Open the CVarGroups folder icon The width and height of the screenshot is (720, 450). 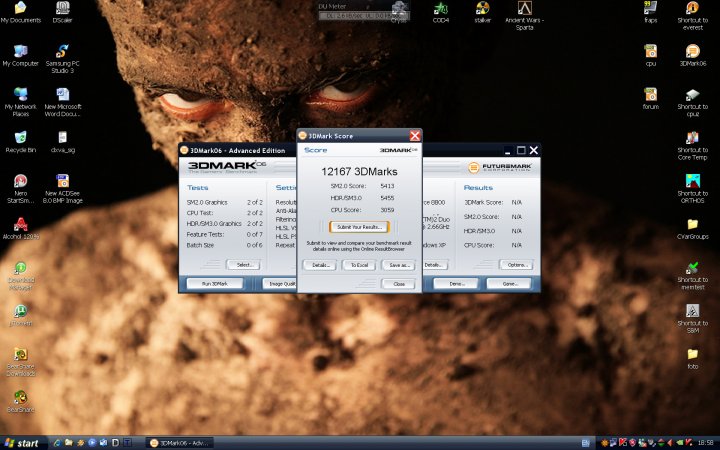(692, 229)
